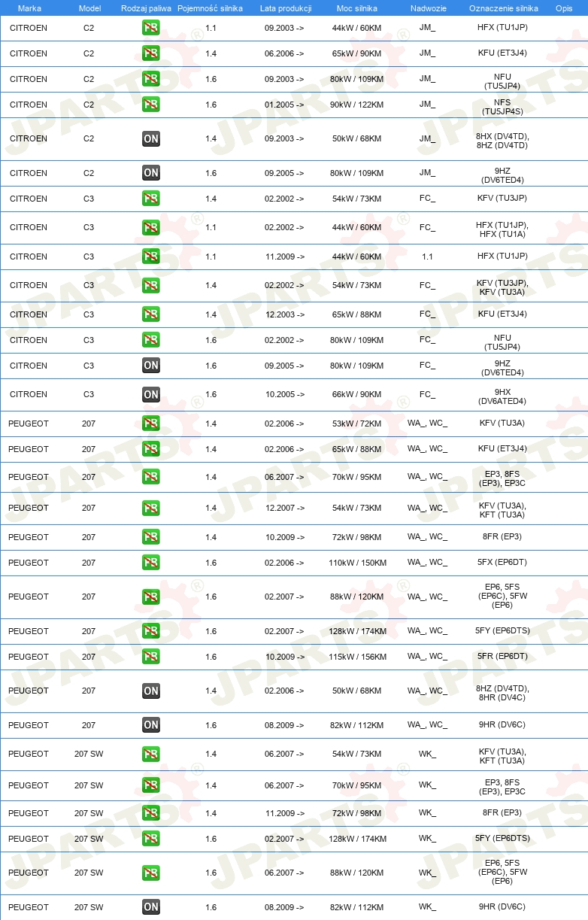Click the Nadwozie column header
This screenshot has height=920, width=588.
pyautogui.click(x=428, y=8)
